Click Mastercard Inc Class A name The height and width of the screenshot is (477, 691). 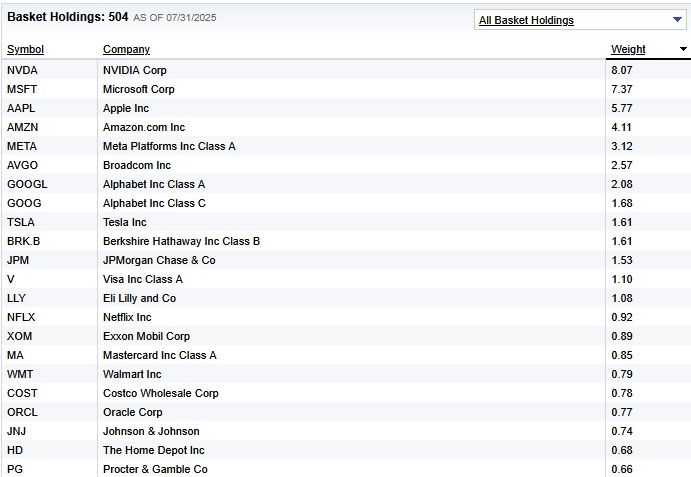(x=160, y=355)
